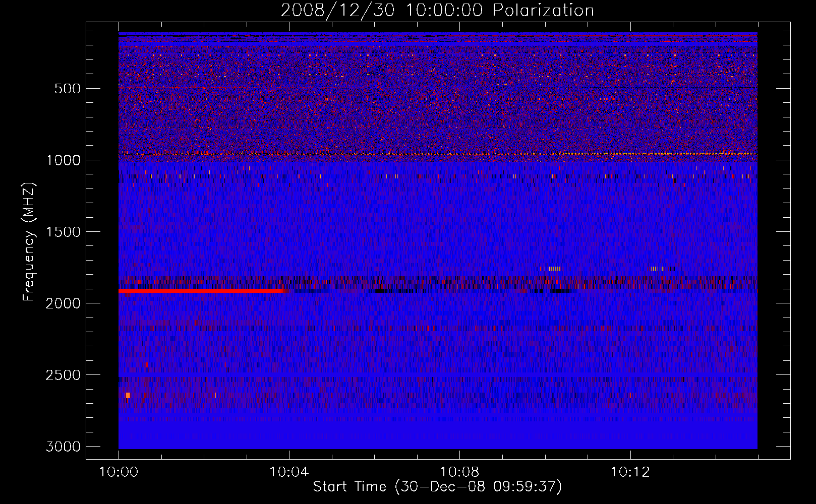Viewport: 816px width, 504px height.
Task: Click the 10:00 time tick label
Action: 119,472
